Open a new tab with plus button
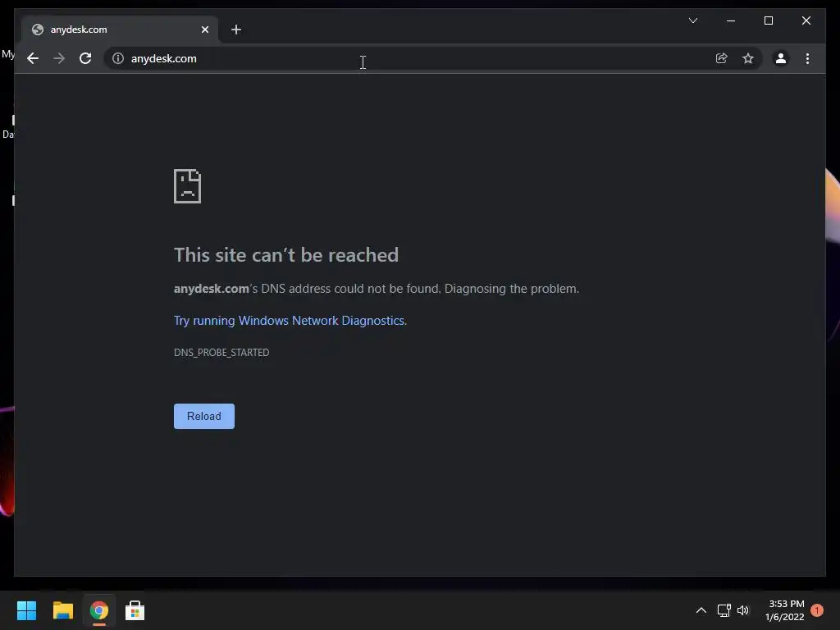840x630 pixels. 236,30
